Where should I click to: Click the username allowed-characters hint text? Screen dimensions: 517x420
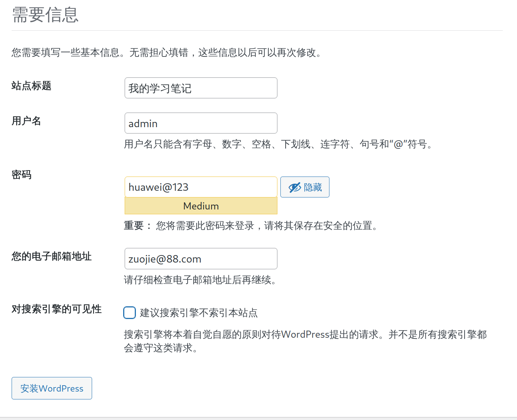point(279,144)
